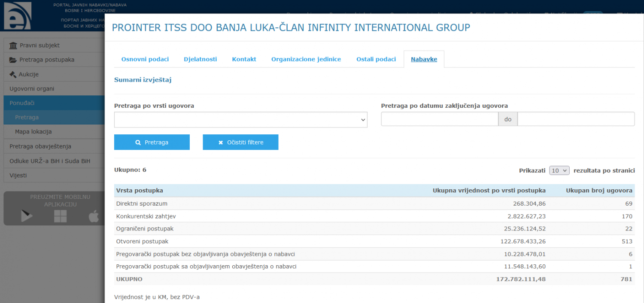Open Vijesti sidebar item
This screenshot has height=303, width=644.
54,175
